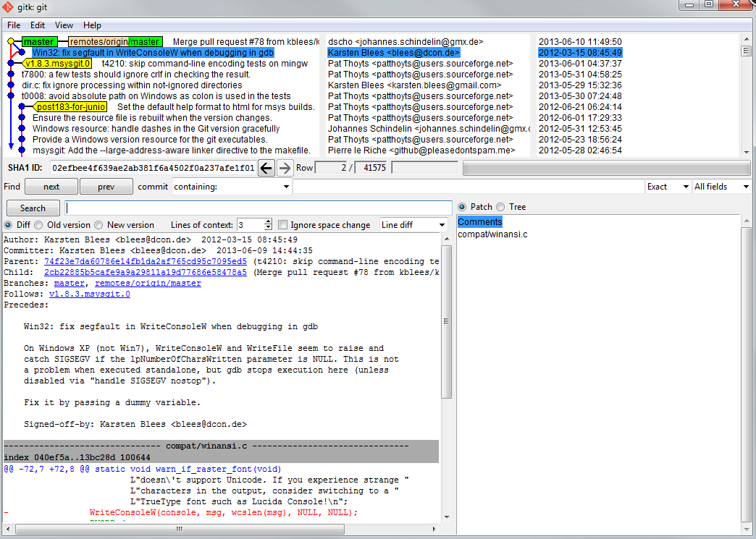Increase lines of context with spinner arrow

pos(268,221)
